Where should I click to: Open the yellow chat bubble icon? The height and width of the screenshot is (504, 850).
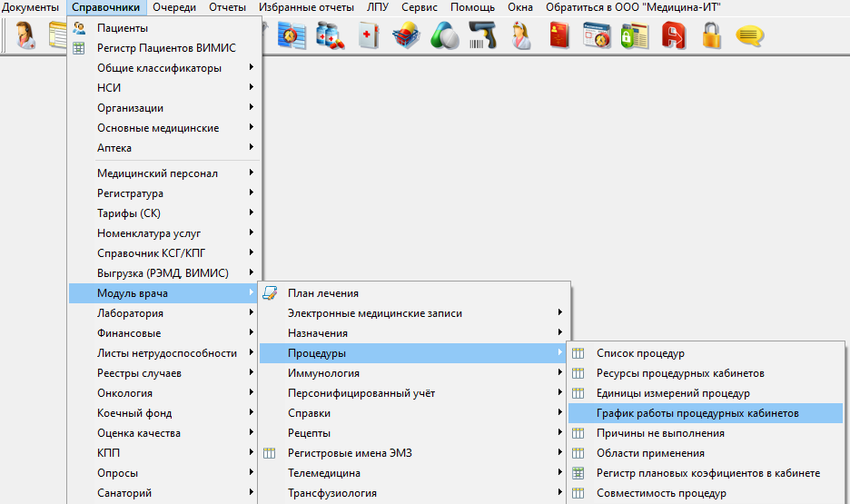(x=749, y=35)
